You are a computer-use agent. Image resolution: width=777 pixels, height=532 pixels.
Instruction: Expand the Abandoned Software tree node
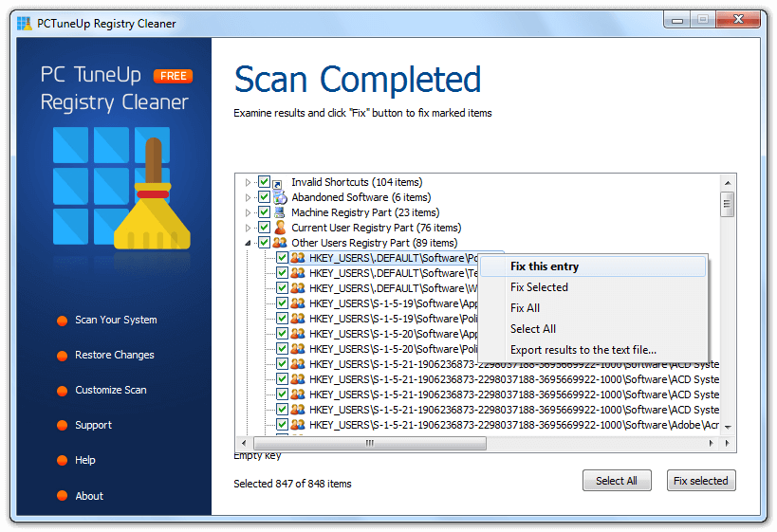248,197
